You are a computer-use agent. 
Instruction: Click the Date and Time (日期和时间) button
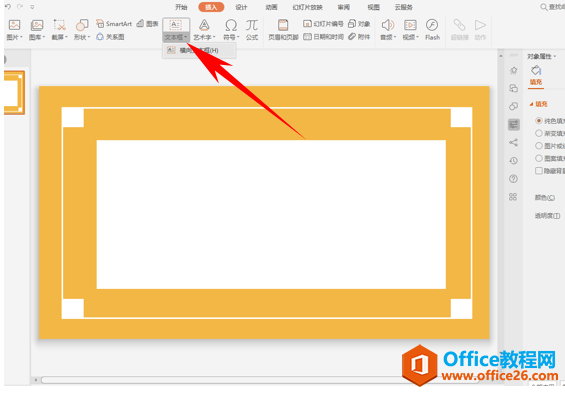point(323,37)
